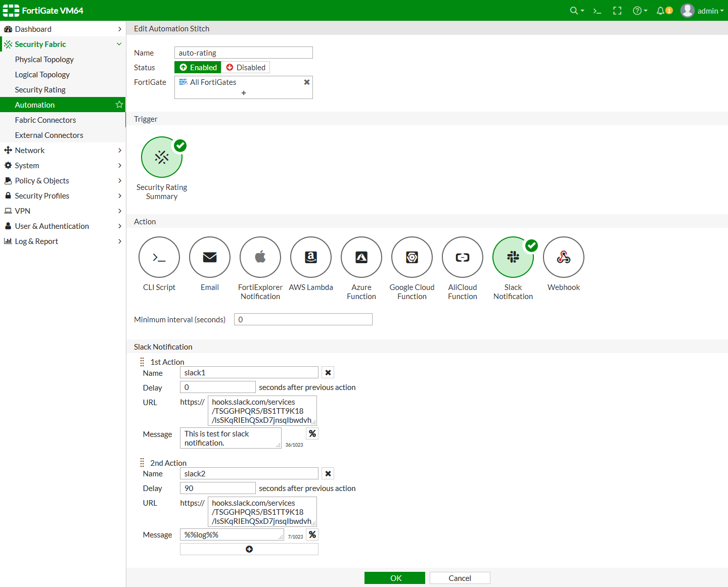Select the Google Cloud Function action
Screen dimensions: 728x587
pos(412,257)
